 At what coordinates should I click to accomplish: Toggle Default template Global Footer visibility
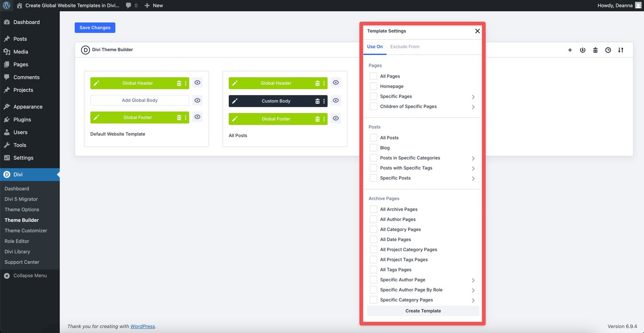pos(197,117)
